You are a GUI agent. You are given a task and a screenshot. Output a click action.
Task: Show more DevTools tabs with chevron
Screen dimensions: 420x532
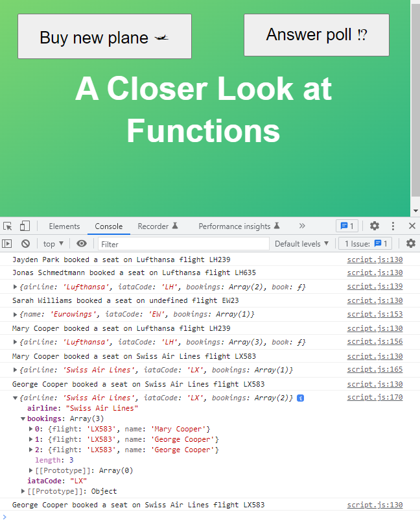point(302,226)
